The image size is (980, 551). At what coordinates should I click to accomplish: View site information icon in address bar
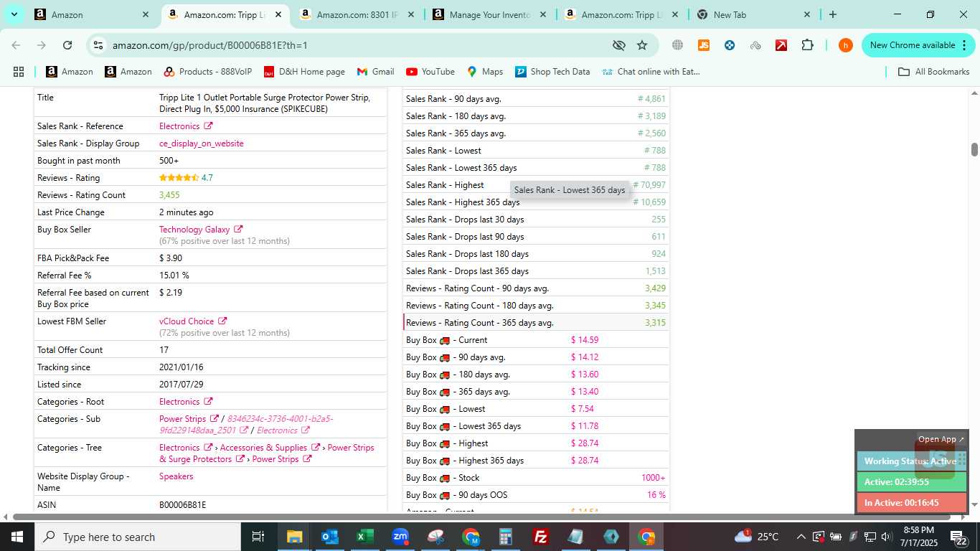(x=98, y=45)
